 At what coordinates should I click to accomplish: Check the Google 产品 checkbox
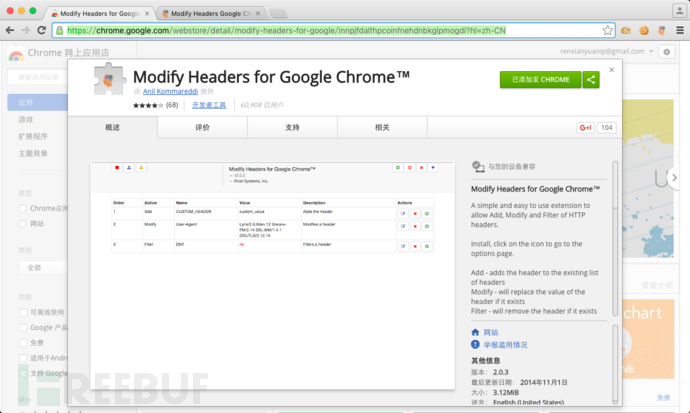click(23, 328)
